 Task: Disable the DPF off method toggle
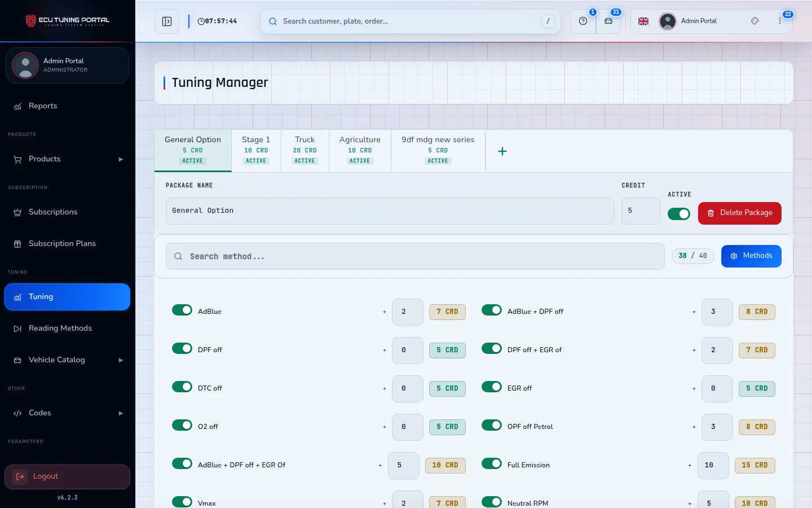[182, 348]
